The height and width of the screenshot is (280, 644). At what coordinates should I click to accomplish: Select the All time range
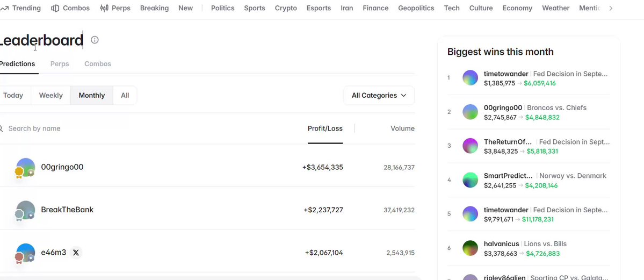(125, 95)
